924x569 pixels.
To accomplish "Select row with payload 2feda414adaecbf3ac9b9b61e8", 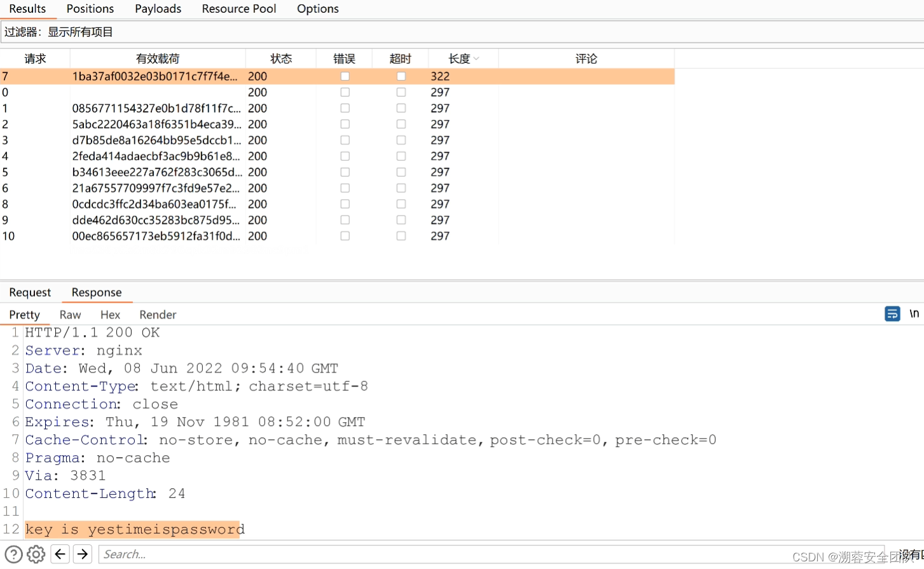I will 337,156.
